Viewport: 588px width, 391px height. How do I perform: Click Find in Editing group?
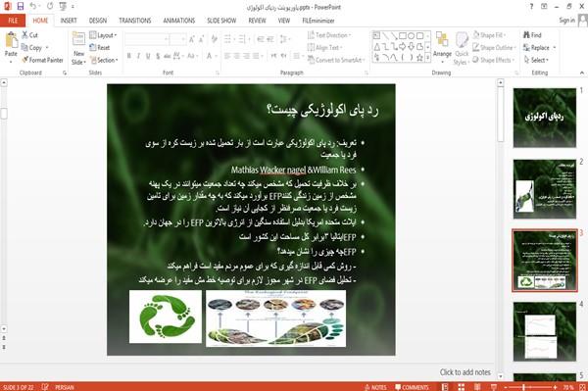tap(532, 35)
